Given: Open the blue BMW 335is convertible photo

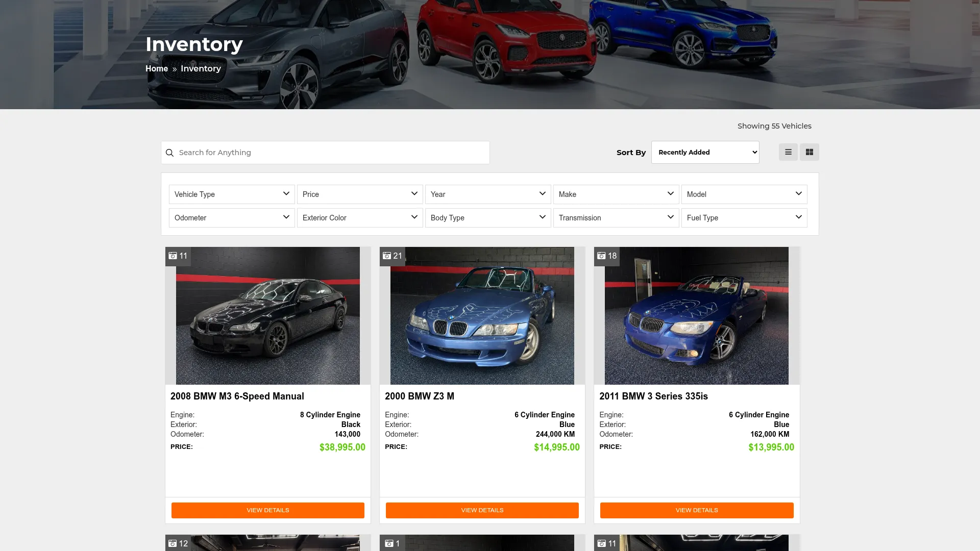Looking at the screenshot, I should (697, 316).
